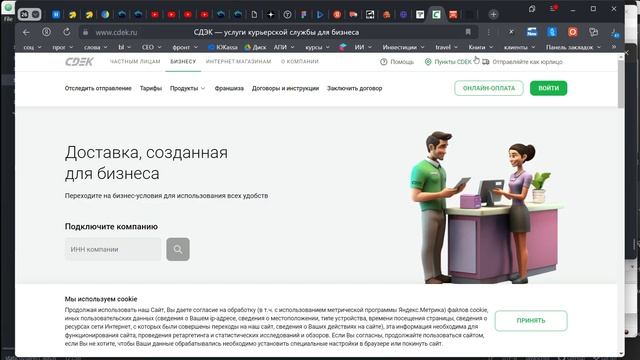Screen dimensions: 640x360
Task: Switch to the Figma tab
Action: point(304,15)
